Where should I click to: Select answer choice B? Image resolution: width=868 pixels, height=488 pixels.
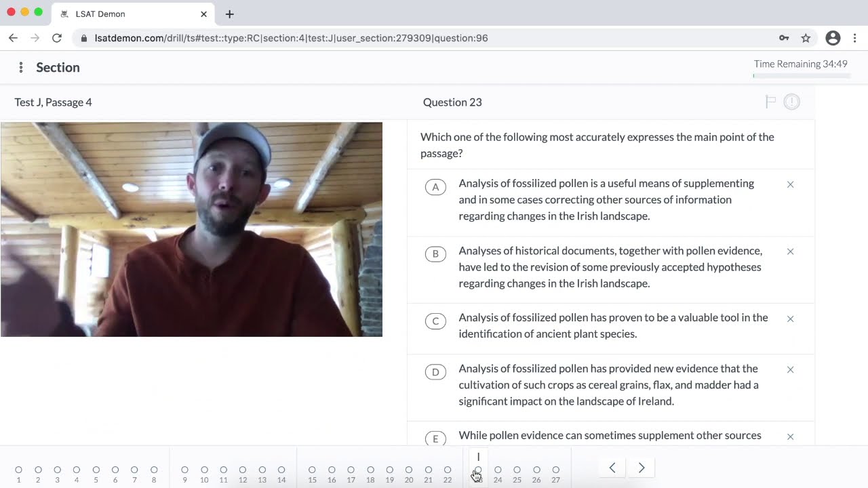pyautogui.click(x=435, y=254)
